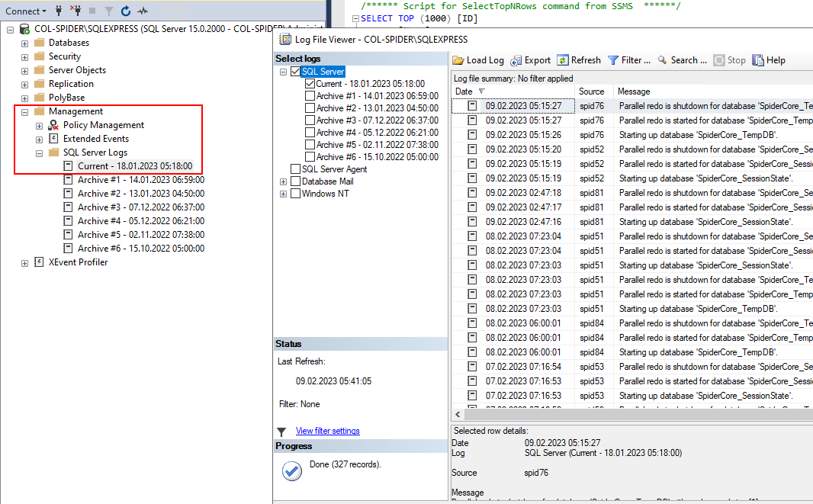
Task: Click the filter funnel icon beside View filter settings
Action: pos(281,432)
